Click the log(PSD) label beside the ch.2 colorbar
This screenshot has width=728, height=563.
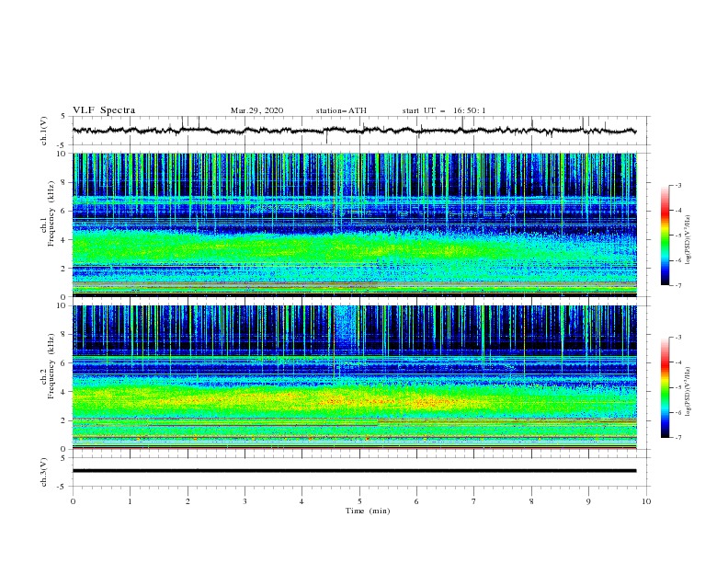(688, 392)
